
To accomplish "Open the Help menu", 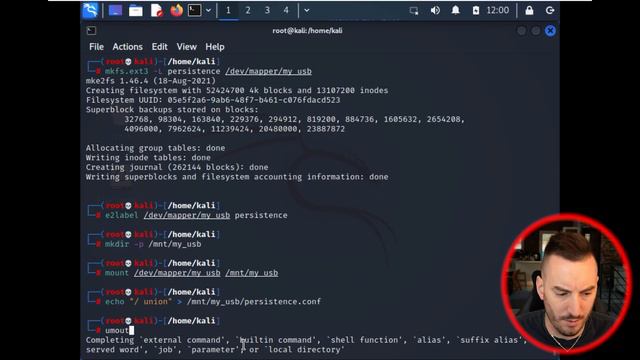I will click(x=215, y=47).
